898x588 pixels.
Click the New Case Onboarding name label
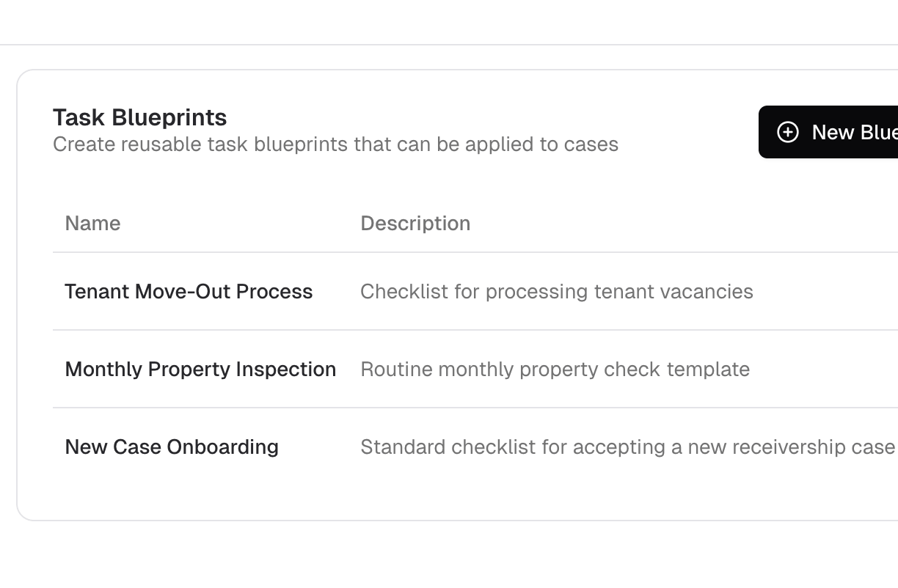tap(172, 446)
